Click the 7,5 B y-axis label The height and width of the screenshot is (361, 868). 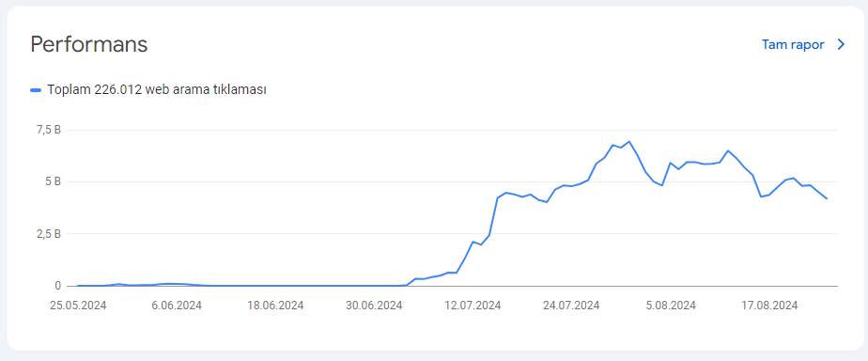(49, 130)
